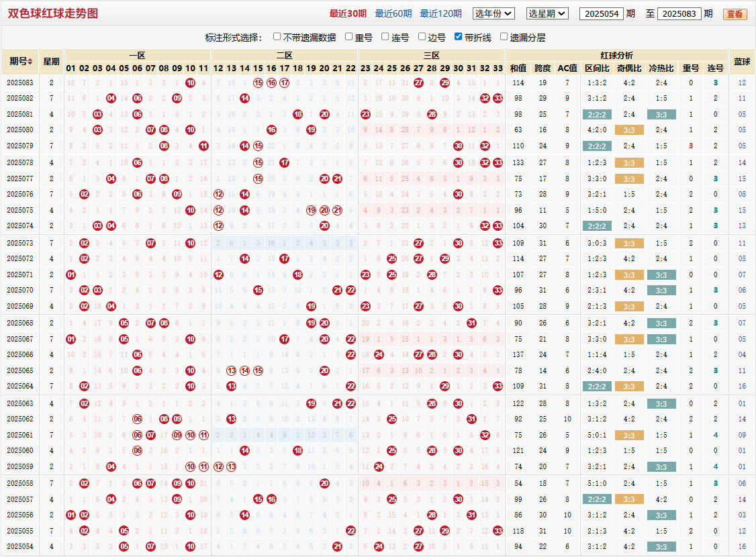Click the 查看 button
This screenshot has width=756, height=557.
(735, 14)
